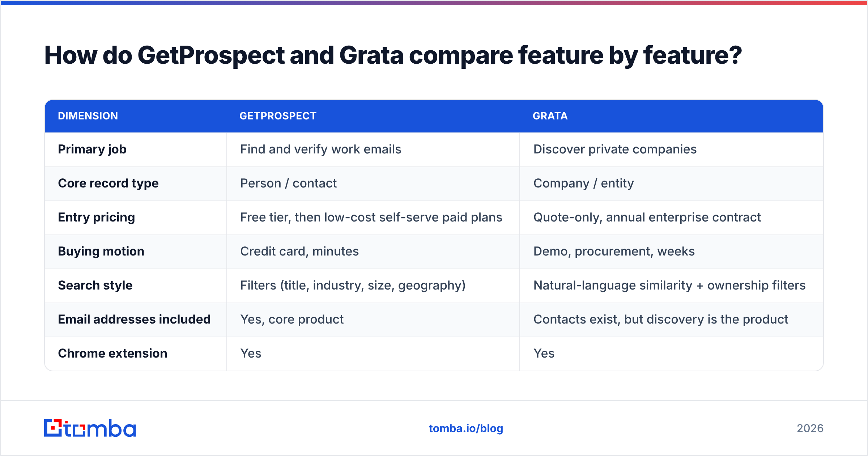Click 'Find and verify work emails' cell

[321, 149]
